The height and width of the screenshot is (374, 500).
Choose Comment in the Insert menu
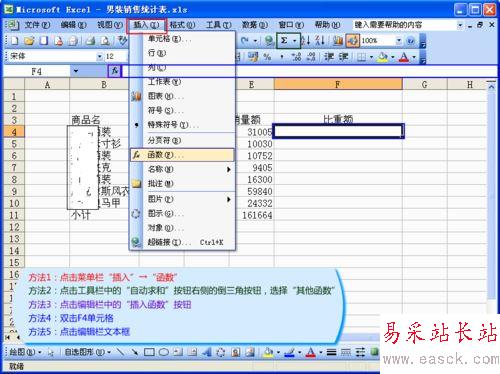[x=182, y=184]
